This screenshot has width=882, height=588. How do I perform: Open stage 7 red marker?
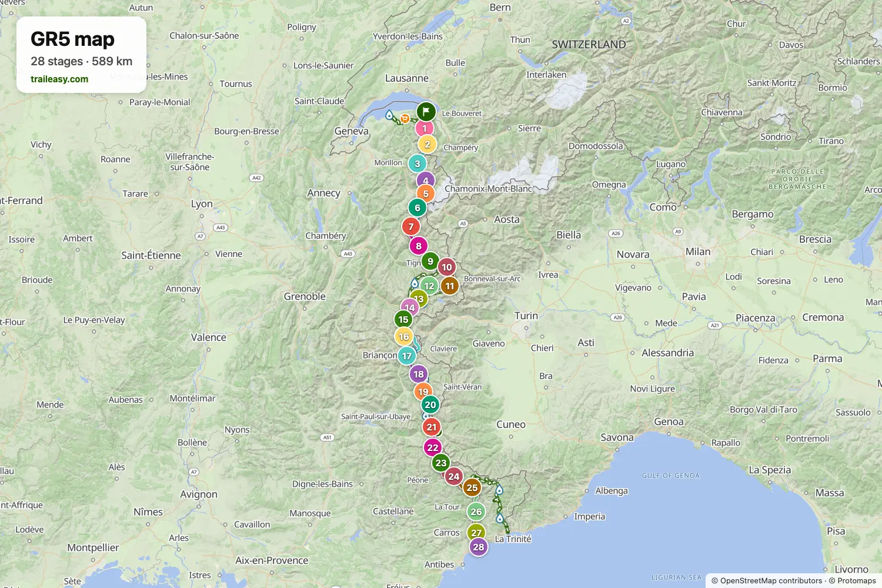(x=411, y=226)
